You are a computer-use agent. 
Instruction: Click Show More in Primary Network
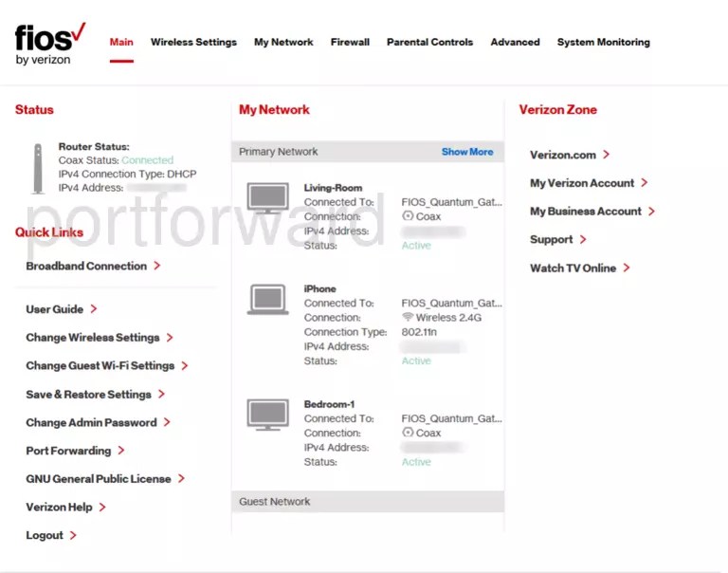(467, 152)
